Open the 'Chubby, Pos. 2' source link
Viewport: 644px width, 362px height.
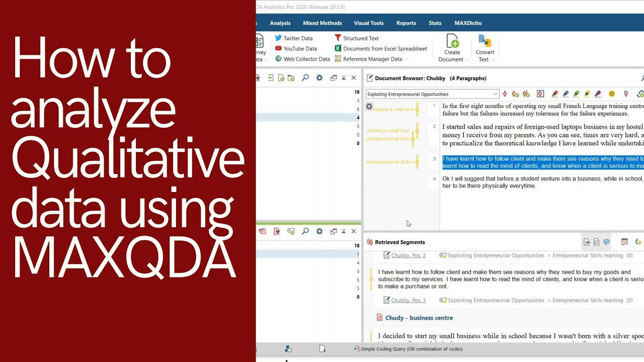(x=408, y=255)
